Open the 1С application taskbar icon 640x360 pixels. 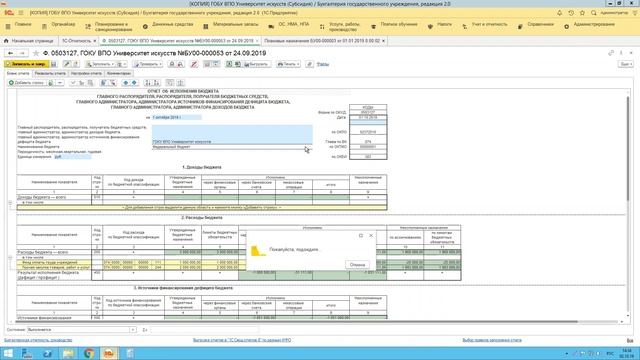[x=109, y=353]
